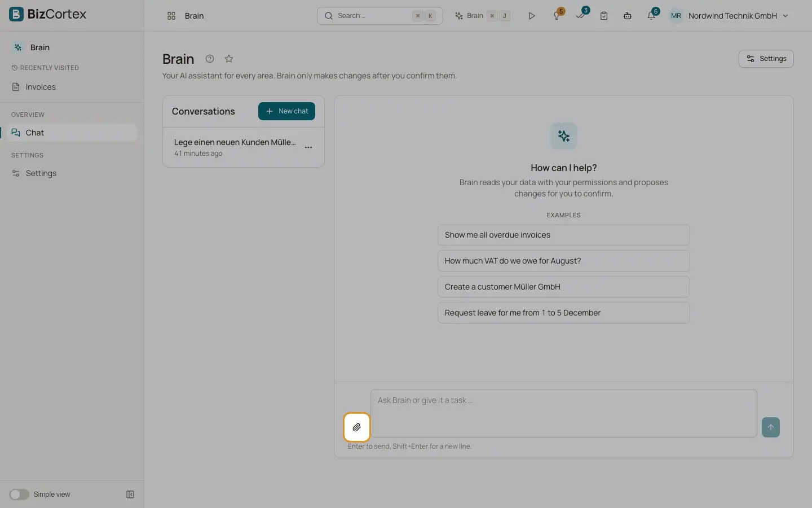Toggle the Simple view switch
Image resolution: width=812 pixels, height=508 pixels.
click(x=19, y=494)
